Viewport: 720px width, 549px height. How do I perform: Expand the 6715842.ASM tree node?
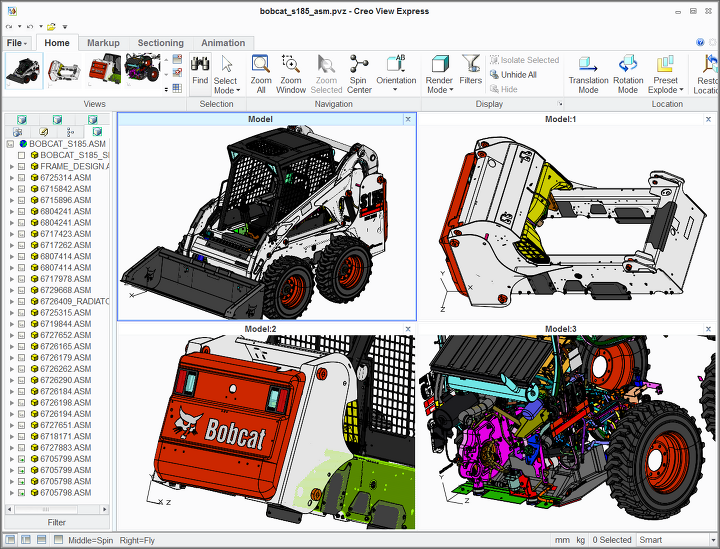pos(12,189)
